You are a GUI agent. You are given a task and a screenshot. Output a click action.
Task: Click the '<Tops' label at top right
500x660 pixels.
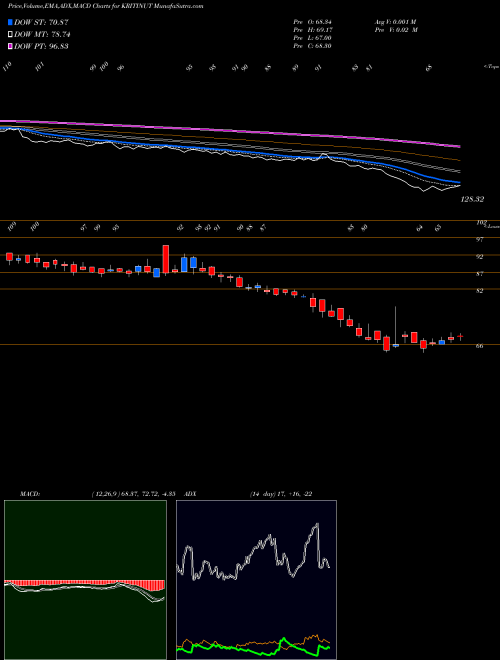pyautogui.click(x=491, y=67)
